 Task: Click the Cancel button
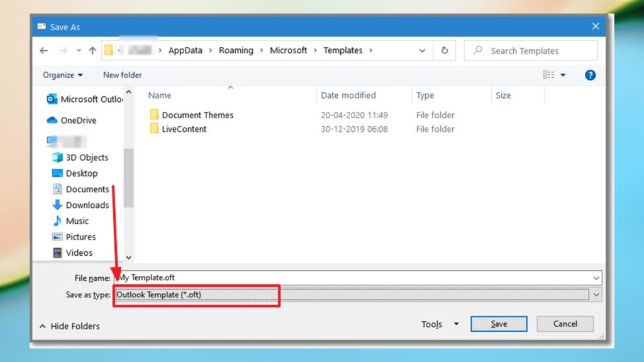pyautogui.click(x=565, y=324)
